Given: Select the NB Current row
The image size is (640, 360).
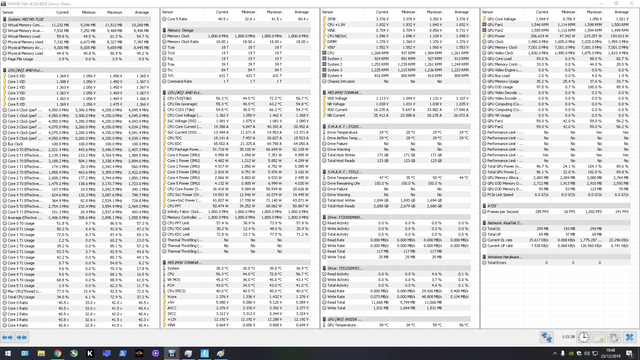Looking at the screenshot, I should pos(396,116).
